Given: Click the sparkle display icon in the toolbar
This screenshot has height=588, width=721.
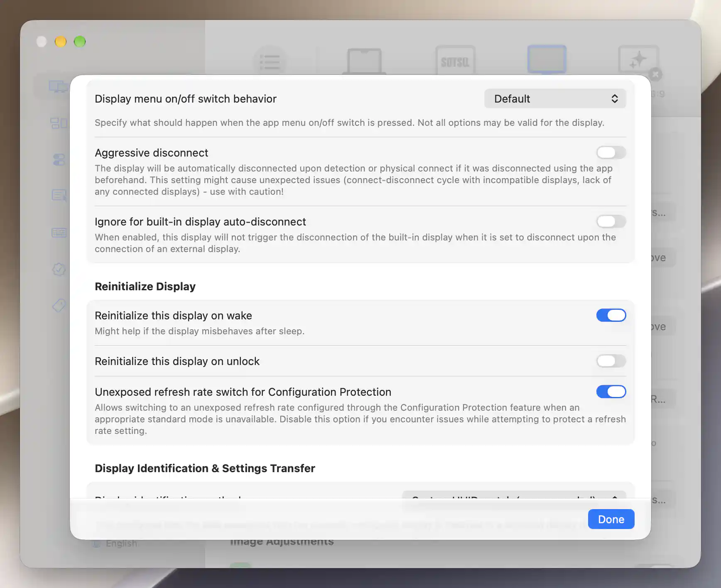Looking at the screenshot, I should [x=638, y=59].
